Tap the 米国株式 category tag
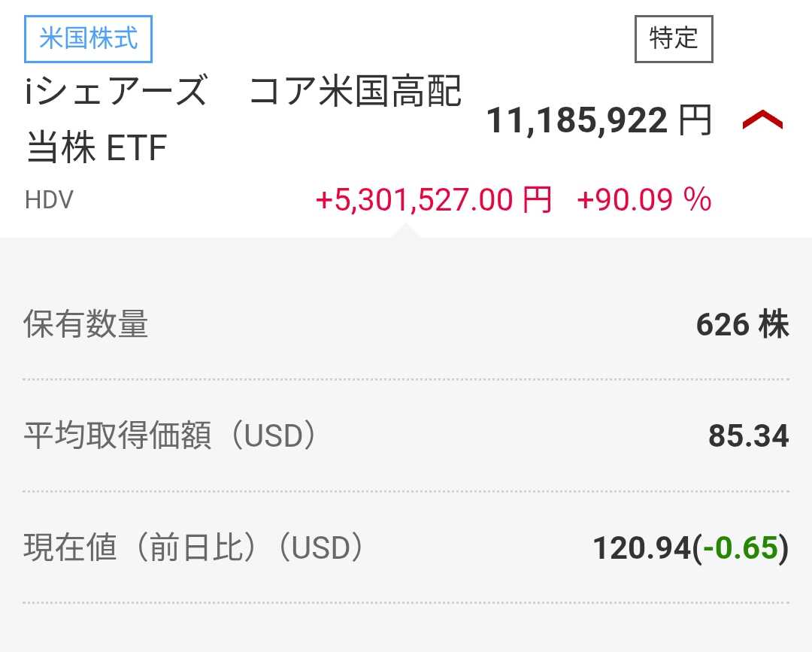Image resolution: width=812 pixels, height=652 pixels. 89,38
